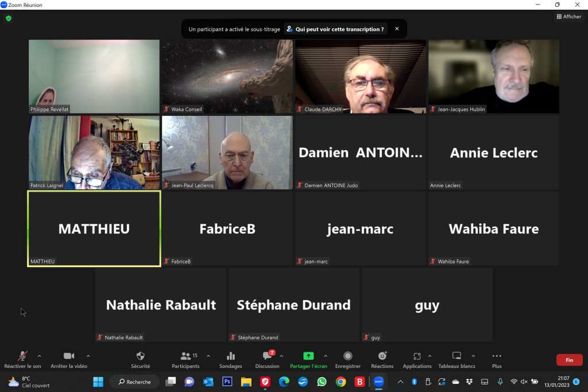Expand the Discussion options arrow
588x392 pixels.
coord(281,356)
